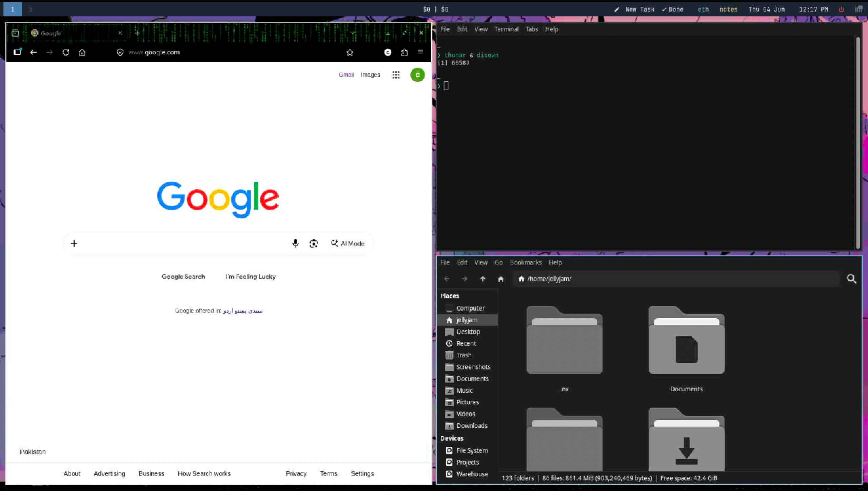Open Thunar's View menu
The width and height of the screenshot is (868, 491).
pyautogui.click(x=481, y=262)
